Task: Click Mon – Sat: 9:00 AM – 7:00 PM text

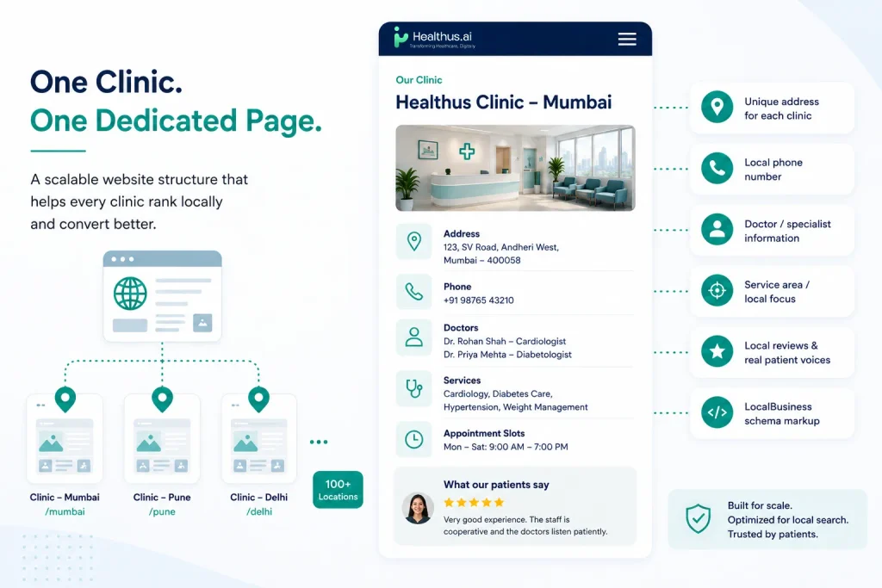Action: (x=506, y=447)
